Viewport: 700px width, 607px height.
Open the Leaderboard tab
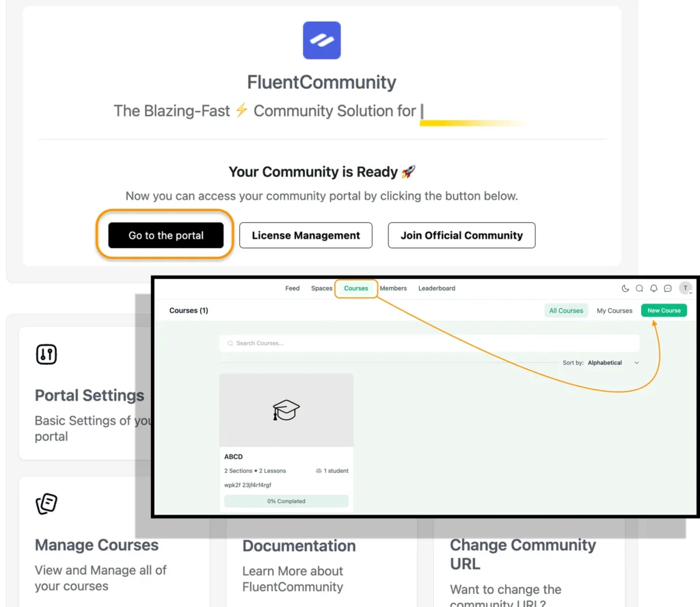437,288
